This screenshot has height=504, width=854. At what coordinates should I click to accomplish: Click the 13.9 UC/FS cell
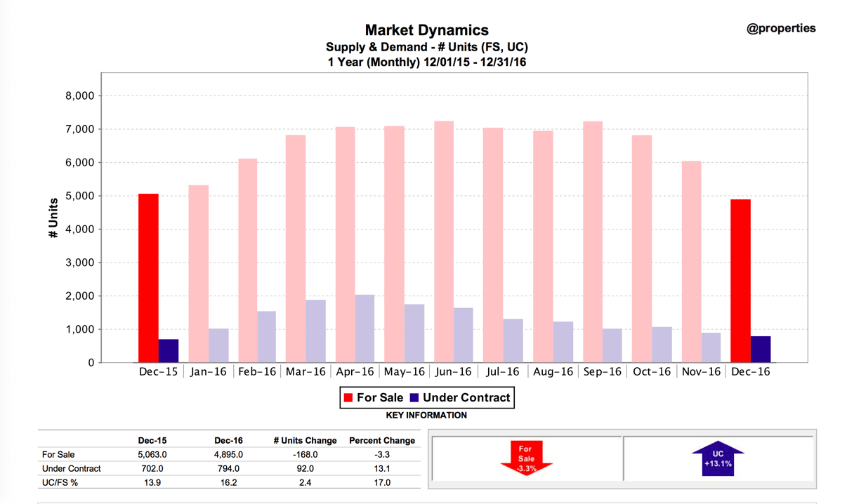point(152,483)
